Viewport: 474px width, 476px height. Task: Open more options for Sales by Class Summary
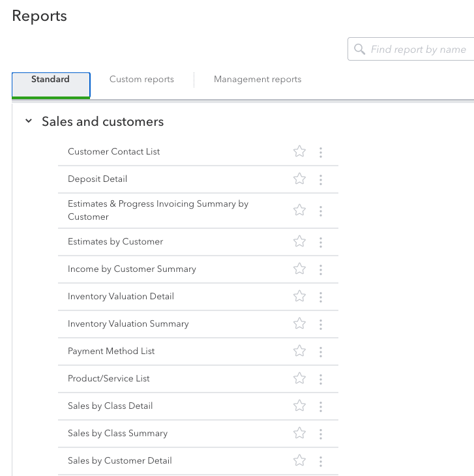click(321, 434)
